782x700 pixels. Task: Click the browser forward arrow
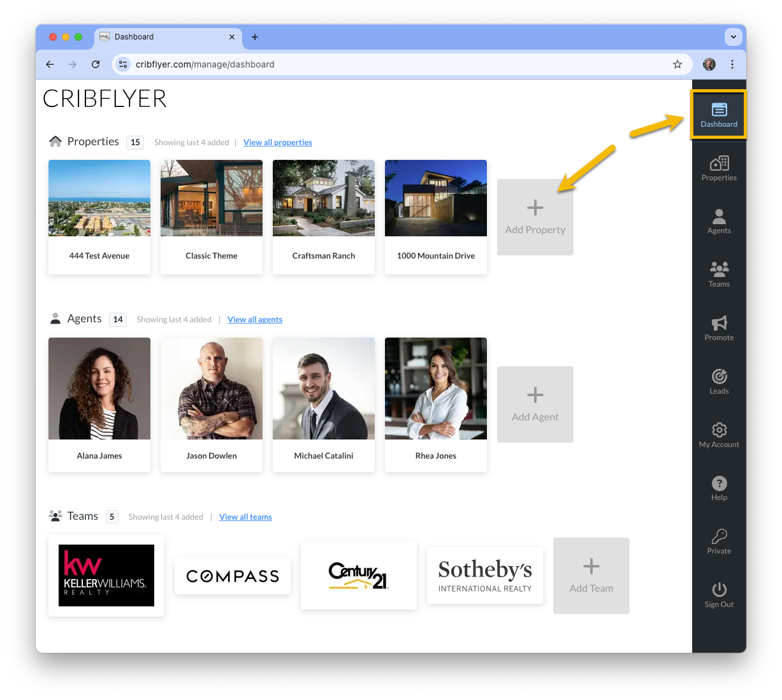73,64
